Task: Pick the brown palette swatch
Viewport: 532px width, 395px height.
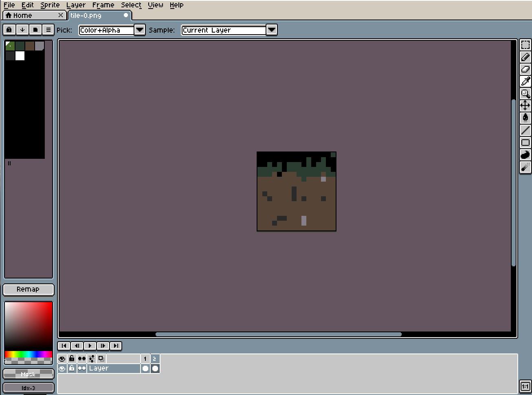Action: coord(30,46)
